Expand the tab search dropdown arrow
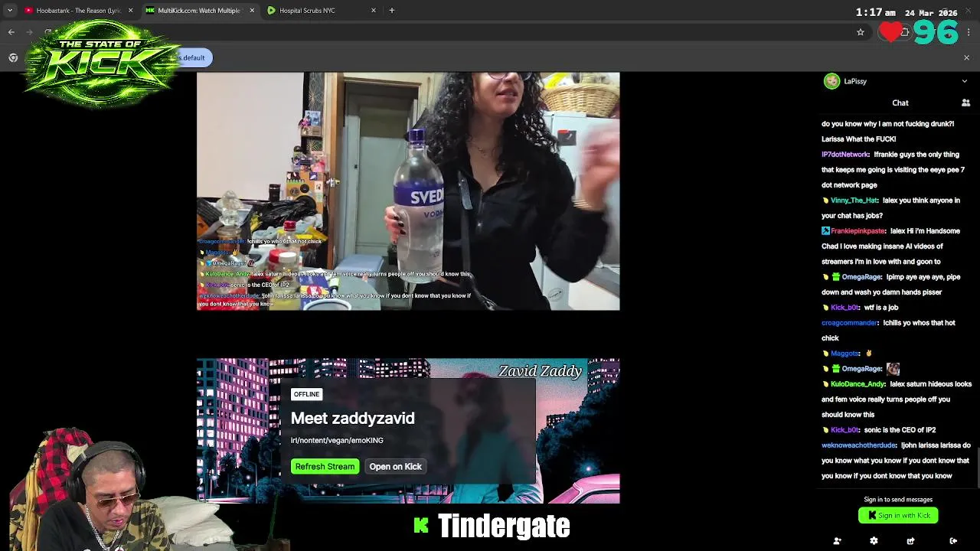Image resolution: width=980 pixels, height=551 pixels. point(10,11)
